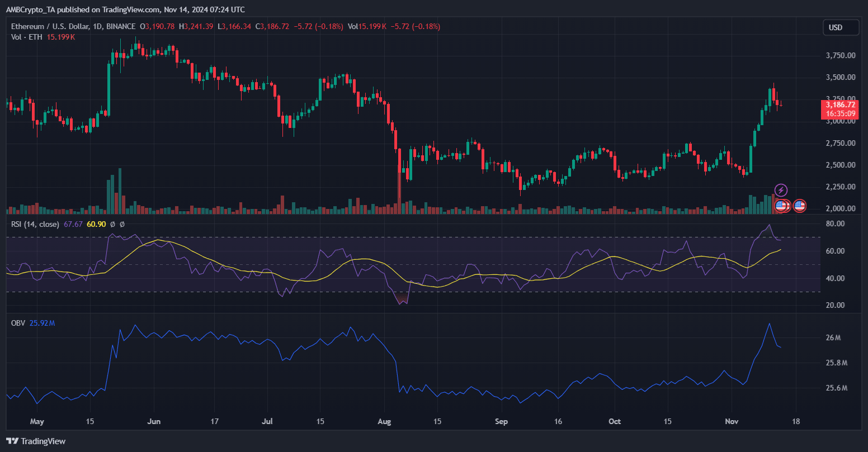This screenshot has height=452, width=868.
Task: Click the '40.00' RSI axis label
Action: tap(835, 278)
